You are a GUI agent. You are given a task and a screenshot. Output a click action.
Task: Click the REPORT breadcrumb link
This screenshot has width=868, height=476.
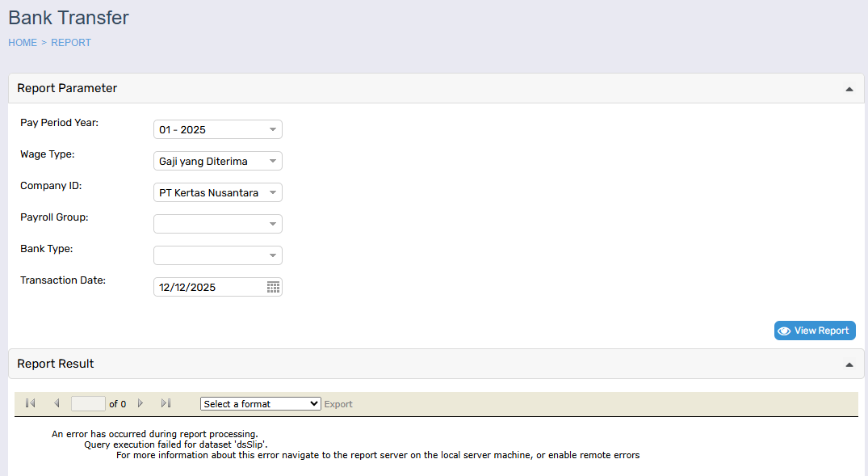coord(71,43)
